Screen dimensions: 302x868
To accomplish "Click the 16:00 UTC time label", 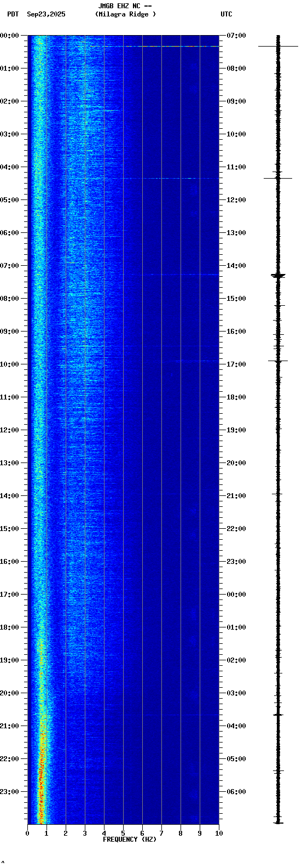I will coord(236,332).
